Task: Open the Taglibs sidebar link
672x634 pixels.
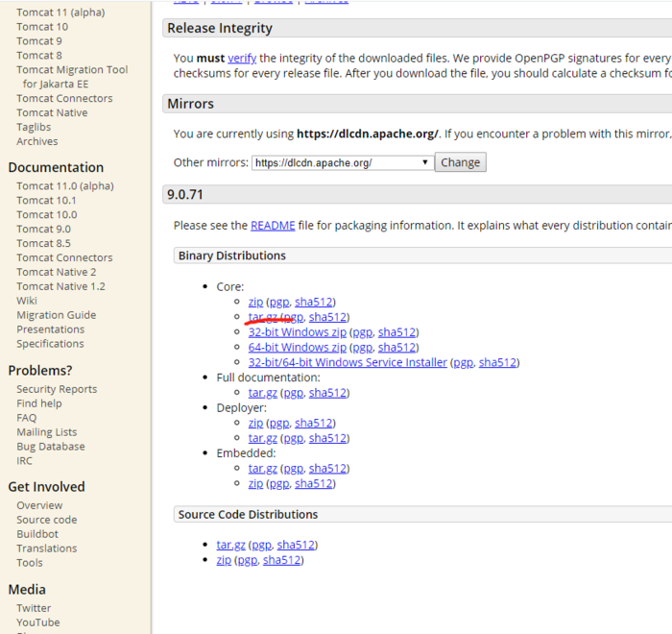Action: click(34, 127)
